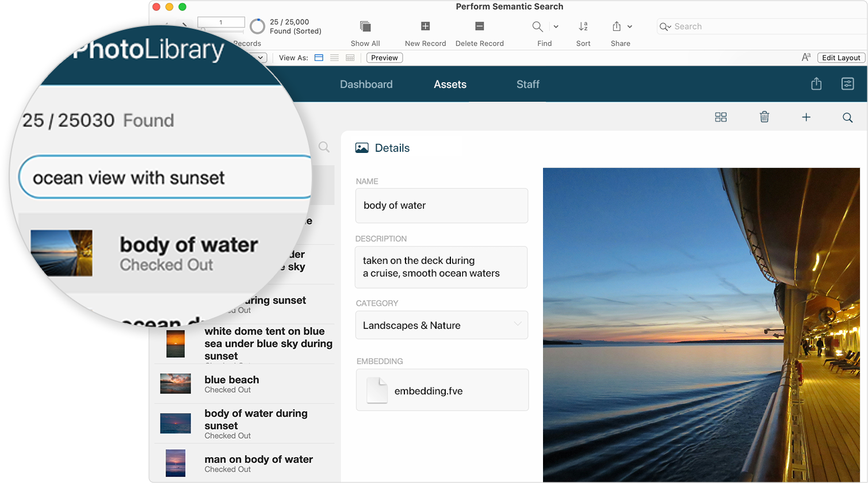
Task: Switch to List view icon
Action: [x=334, y=57]
